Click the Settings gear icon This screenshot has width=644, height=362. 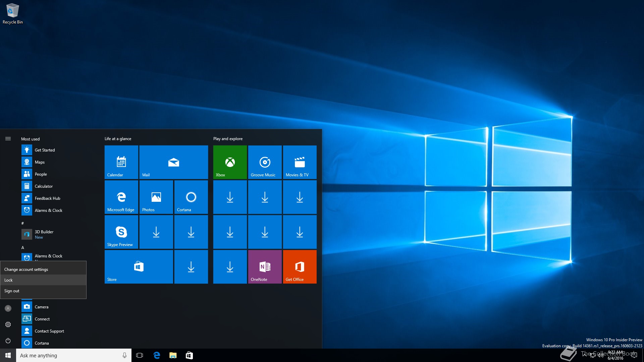[8, 324]
